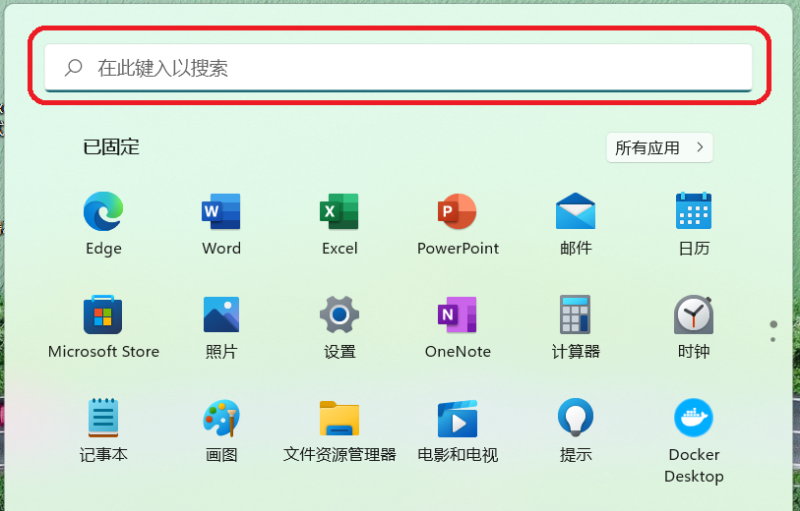The width and height of the screenshot is (800, 511).
Task: Launch 电影和电视 movies app
Action: click(458, 430)
